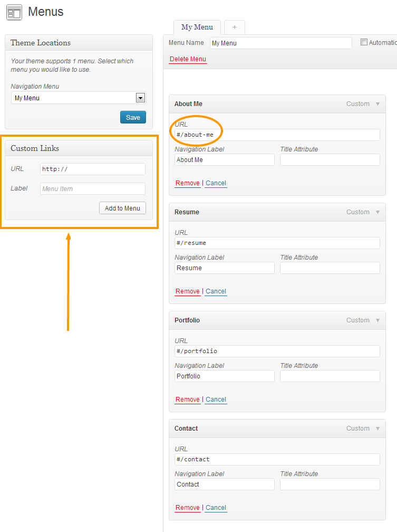Screen dimensions: 397x532
Task: Toggle the Automatically add pages checkbox
Action: point(364,42)
